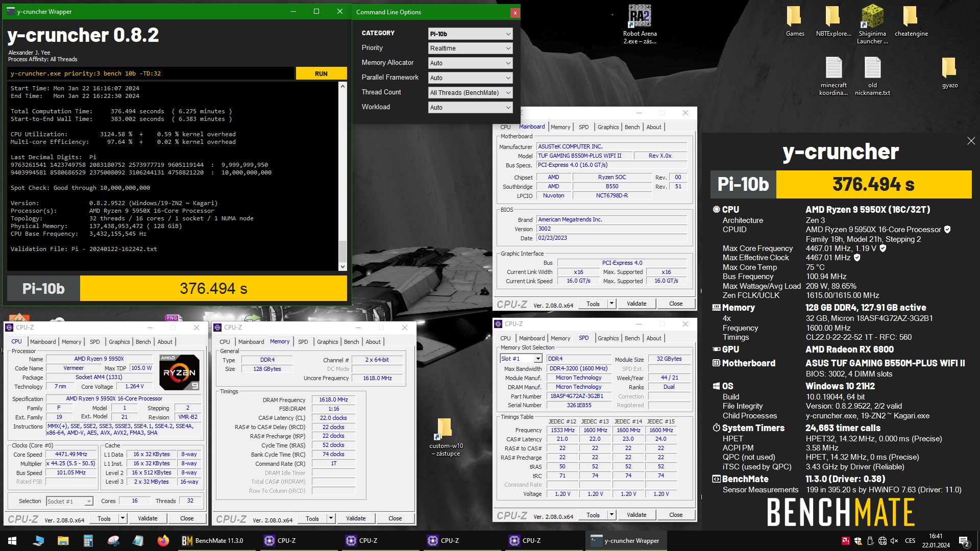
Task: Click Validate in Memory CPU-Z window
Action: 356,518
